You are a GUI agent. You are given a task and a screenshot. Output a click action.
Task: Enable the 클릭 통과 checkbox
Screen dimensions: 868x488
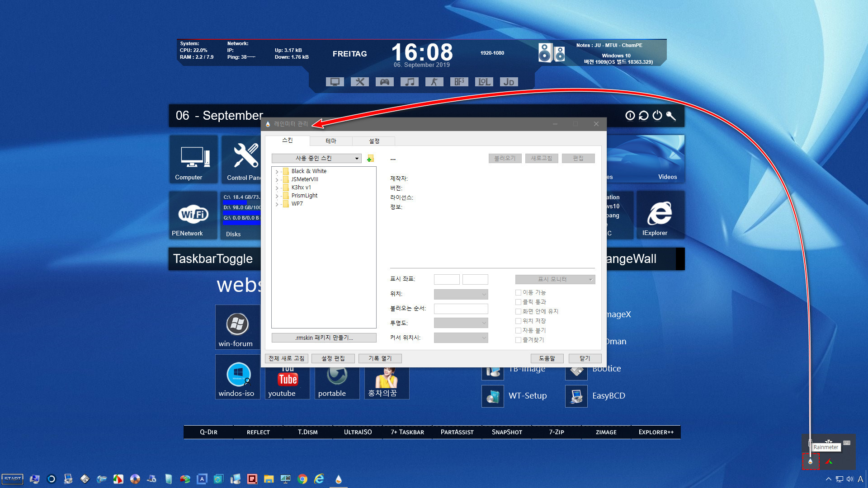(x=518, y=302)
